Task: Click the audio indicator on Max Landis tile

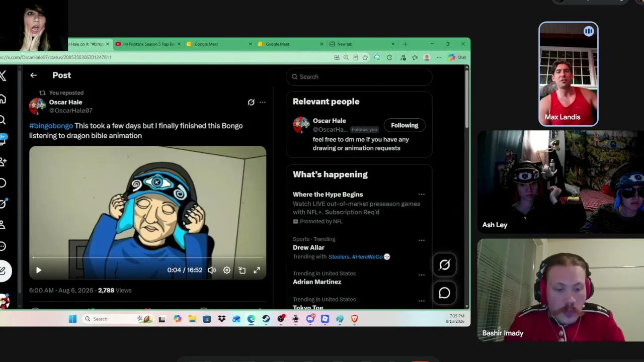Action: coord(589,32)
